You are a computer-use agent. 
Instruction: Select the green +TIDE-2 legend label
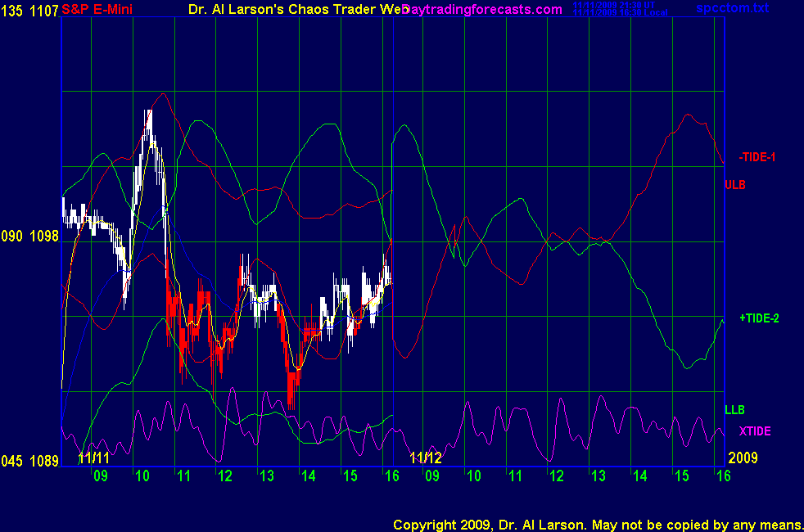[x=758, y=318]
